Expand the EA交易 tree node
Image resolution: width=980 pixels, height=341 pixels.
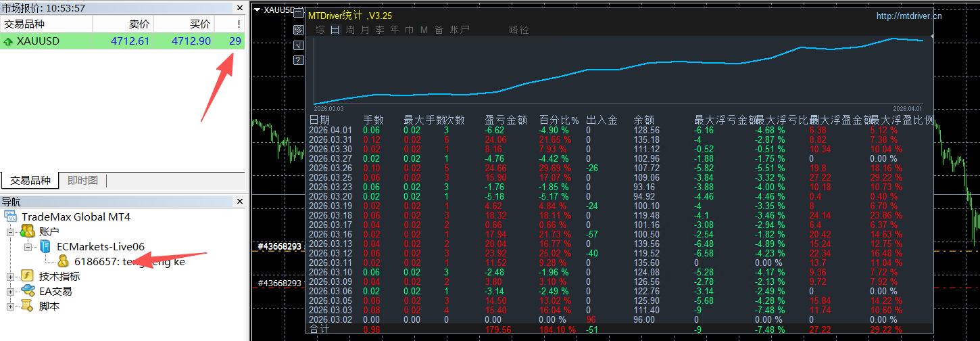point(11,291)
